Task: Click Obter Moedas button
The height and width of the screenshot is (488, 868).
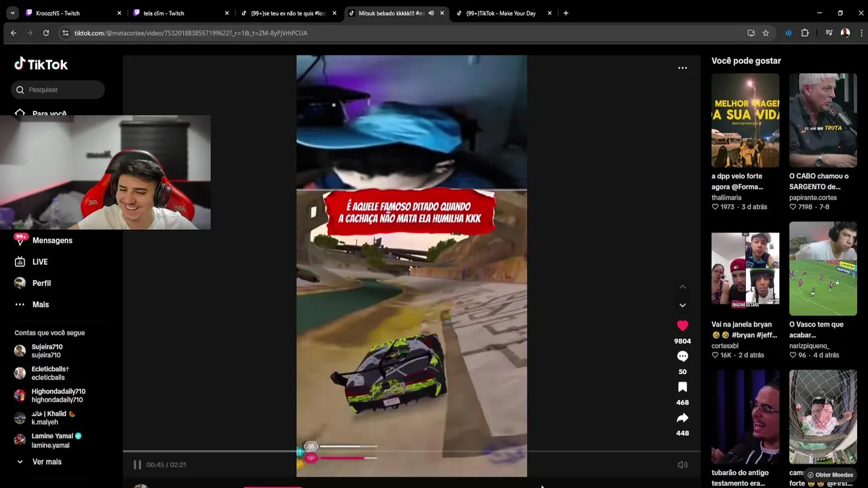Action: 829,474
